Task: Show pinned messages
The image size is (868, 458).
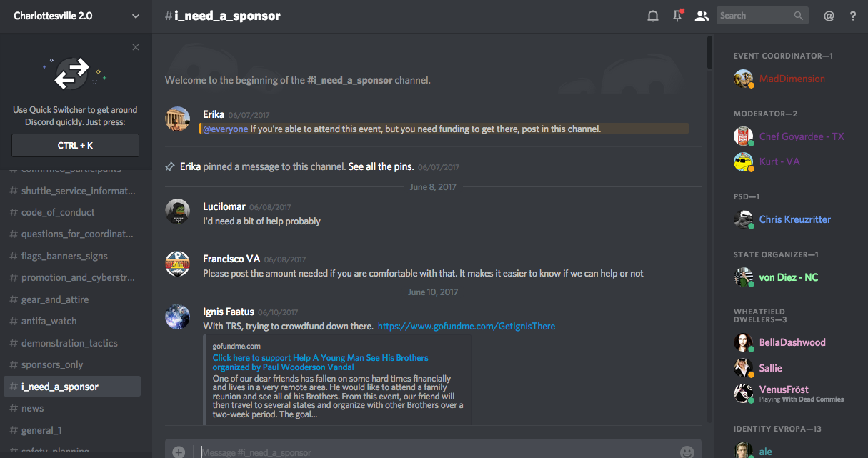Action: click(677, 16)
